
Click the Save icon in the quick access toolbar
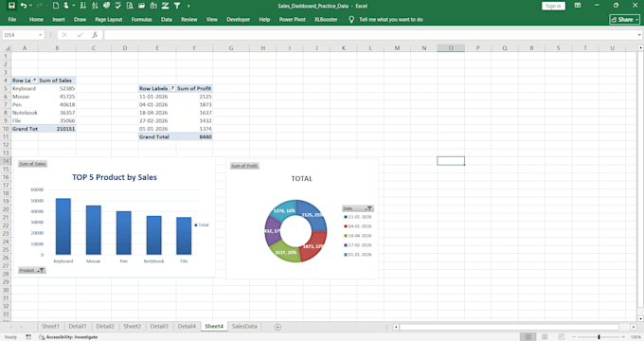11,6
